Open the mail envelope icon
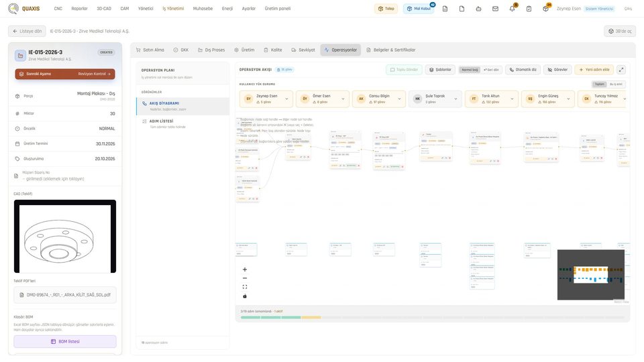 (x=495, y=9)
